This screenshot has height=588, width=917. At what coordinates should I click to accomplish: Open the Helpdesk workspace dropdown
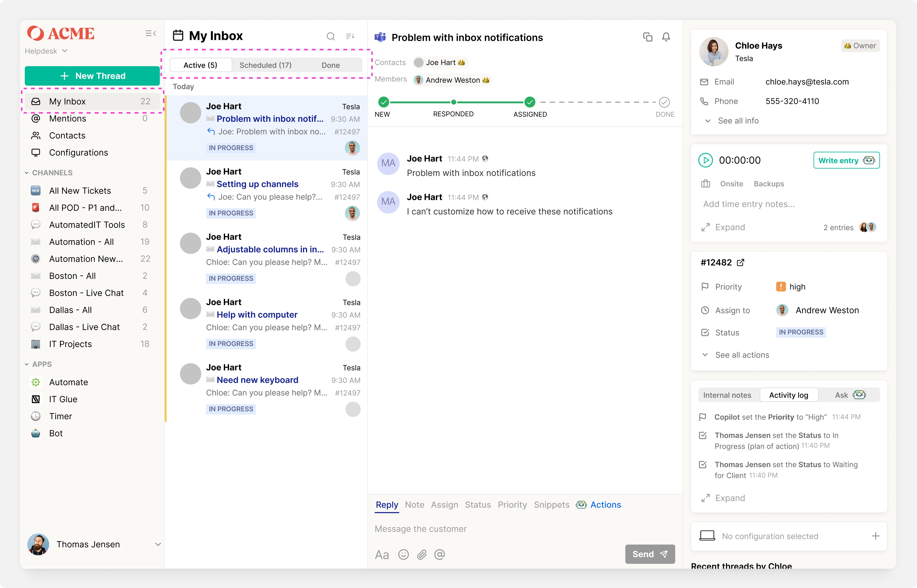(x=46, y=51)
